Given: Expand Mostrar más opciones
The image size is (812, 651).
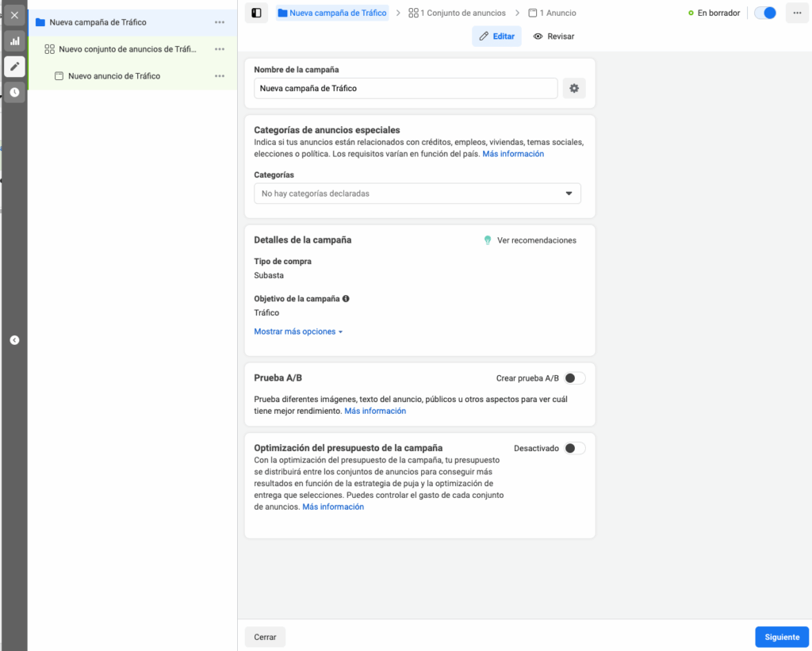Looking at the screenshot, I should [298, 331].
